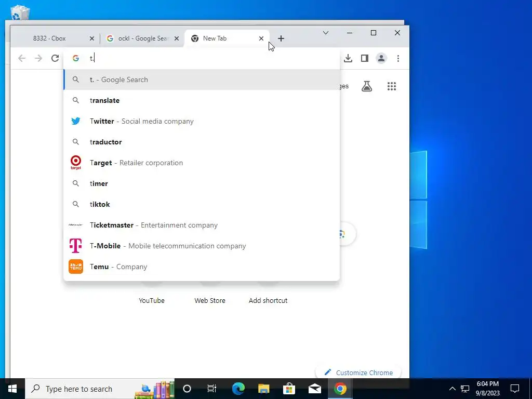Select the Target retailer suggestion
This screenshot has height=399, width=532.
pos(202,163)
